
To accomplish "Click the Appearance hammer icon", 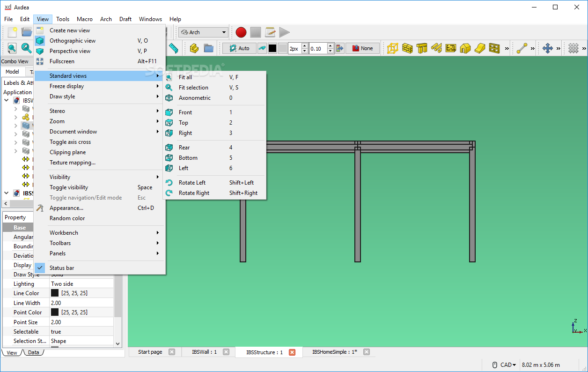I will pos(40,208).
